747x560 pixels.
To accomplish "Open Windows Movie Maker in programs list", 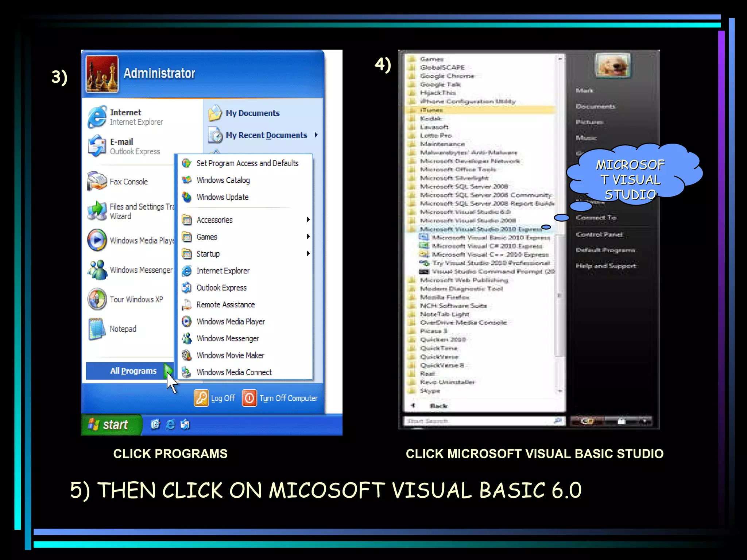I will 230,355.
